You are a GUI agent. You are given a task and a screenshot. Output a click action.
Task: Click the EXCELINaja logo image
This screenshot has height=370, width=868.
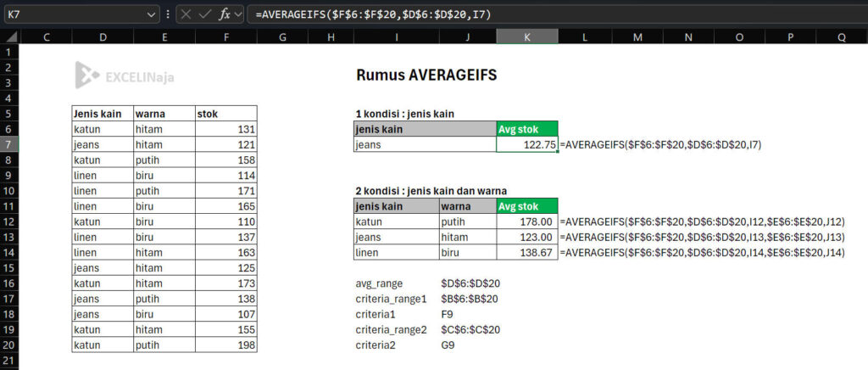pos(125,76)
